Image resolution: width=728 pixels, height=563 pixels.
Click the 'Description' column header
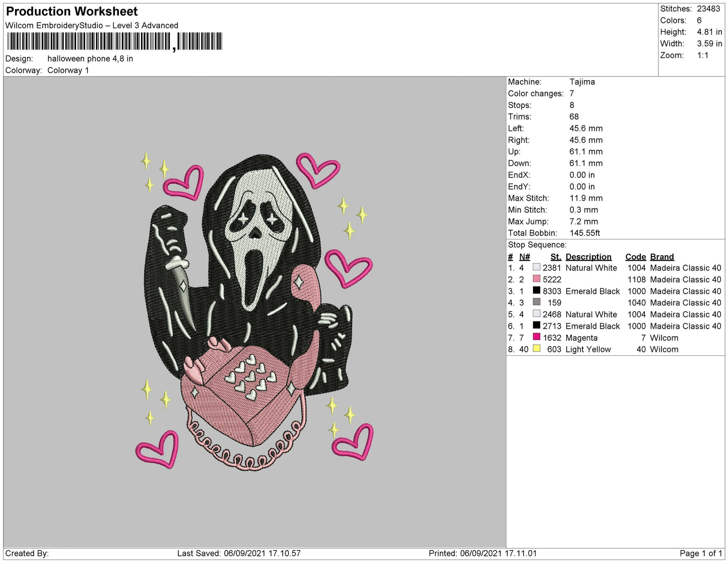pos(588,257)
